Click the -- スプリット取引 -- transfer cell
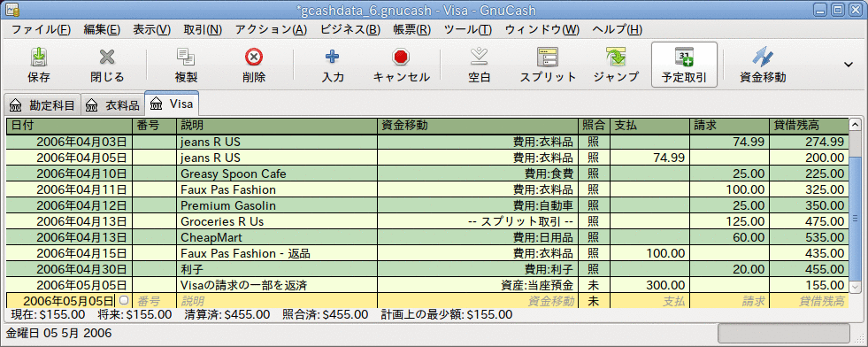This screenshot has height=347, width=868. point(477,221)
